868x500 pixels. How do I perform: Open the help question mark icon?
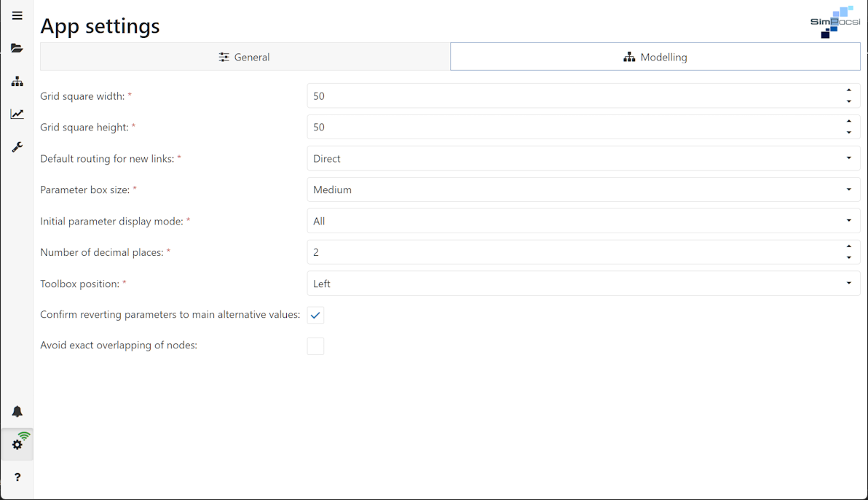(17, 477)
